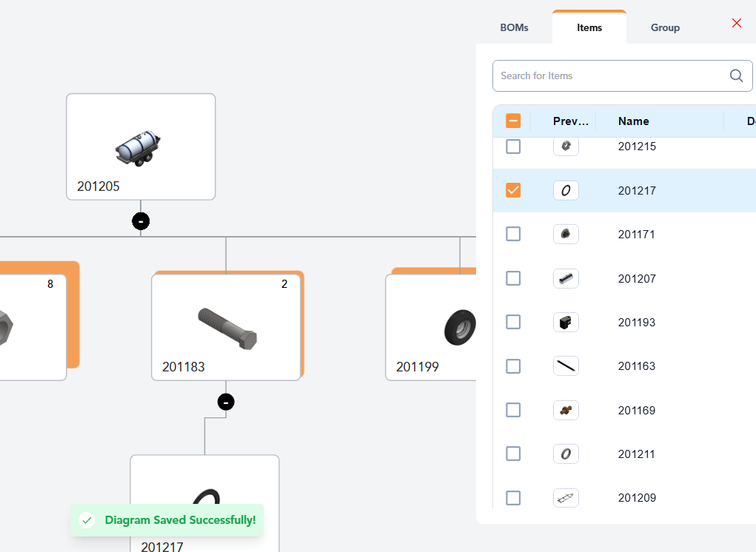Switch to the BOMs tab
Image resolution: width=756 pixels, height=552 pixels.
[x=515, y=28]
